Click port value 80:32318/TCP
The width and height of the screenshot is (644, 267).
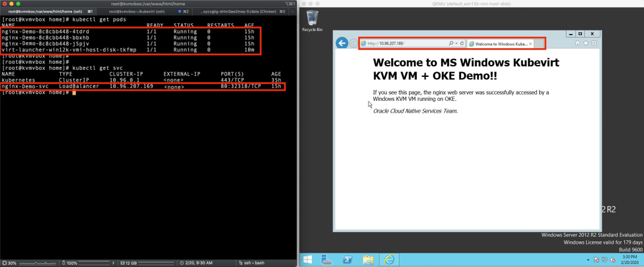(241, 86)
